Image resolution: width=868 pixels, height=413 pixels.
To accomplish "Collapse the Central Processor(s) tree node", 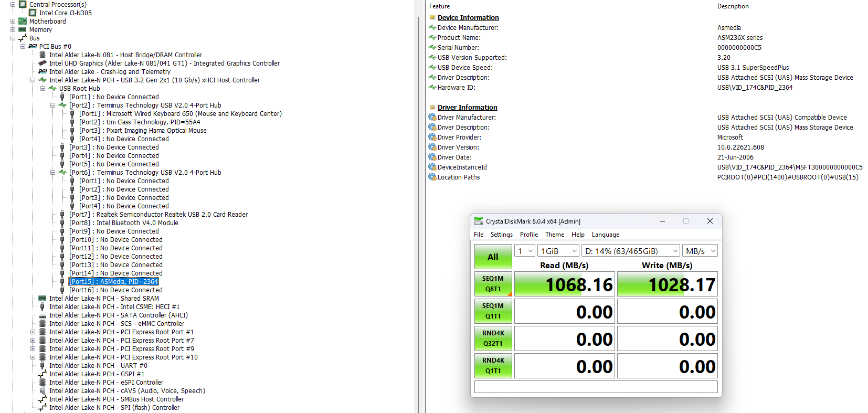I will pyautogui.click(x=13, y=4).
